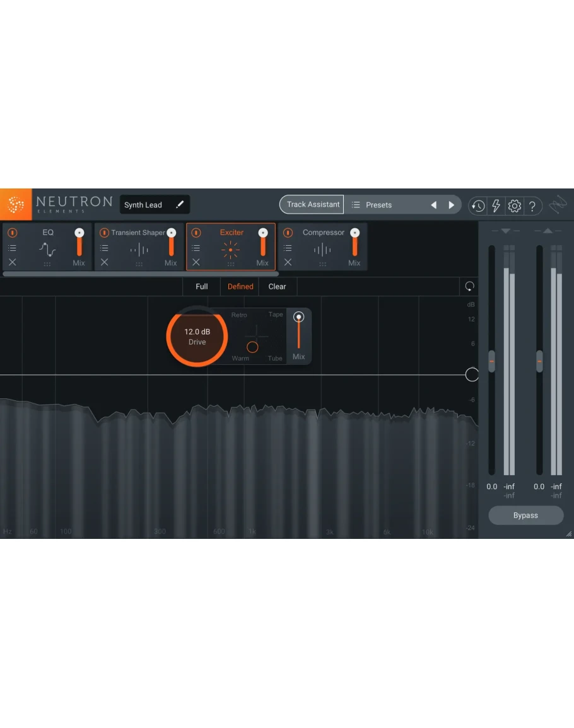Click the reset circular arrow icon
The width and height of the screenshot is (574, 728).
click(x=469, y=287)
